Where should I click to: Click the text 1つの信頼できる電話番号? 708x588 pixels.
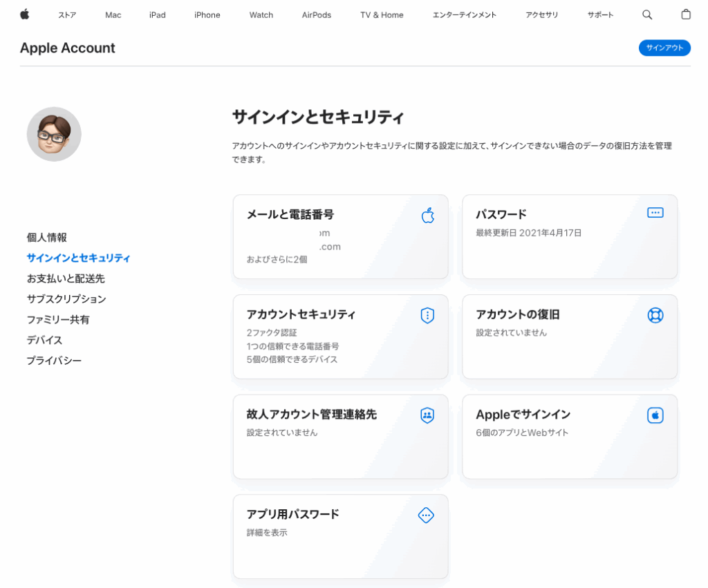coord(292,346)
